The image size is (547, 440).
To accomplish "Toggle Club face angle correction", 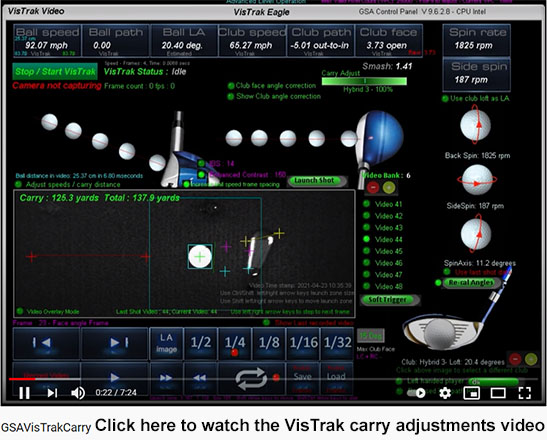I will point(231,86).
